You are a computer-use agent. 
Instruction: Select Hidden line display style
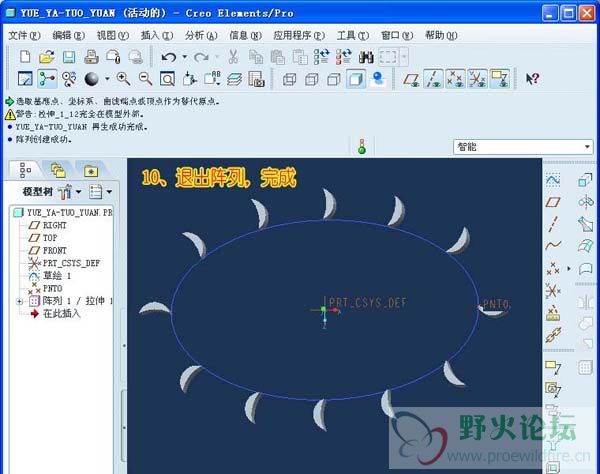point(311,79)
